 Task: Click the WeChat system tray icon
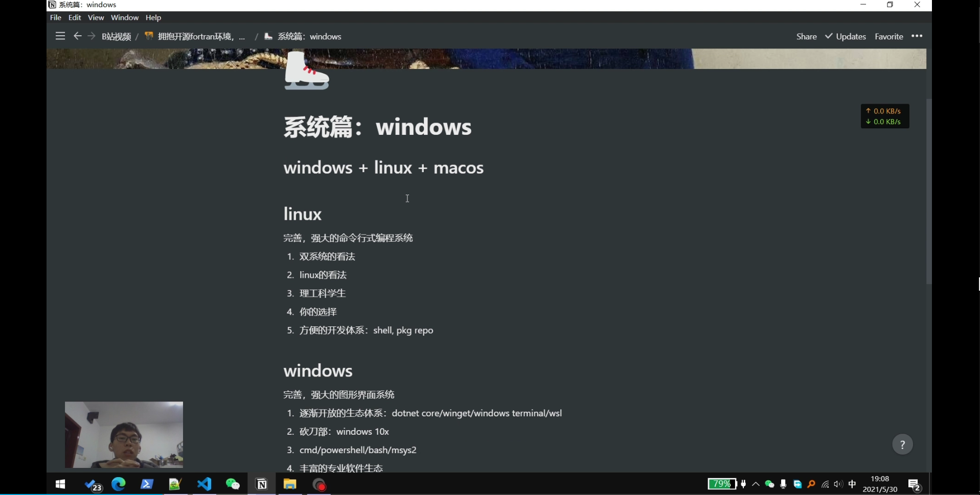769,484
